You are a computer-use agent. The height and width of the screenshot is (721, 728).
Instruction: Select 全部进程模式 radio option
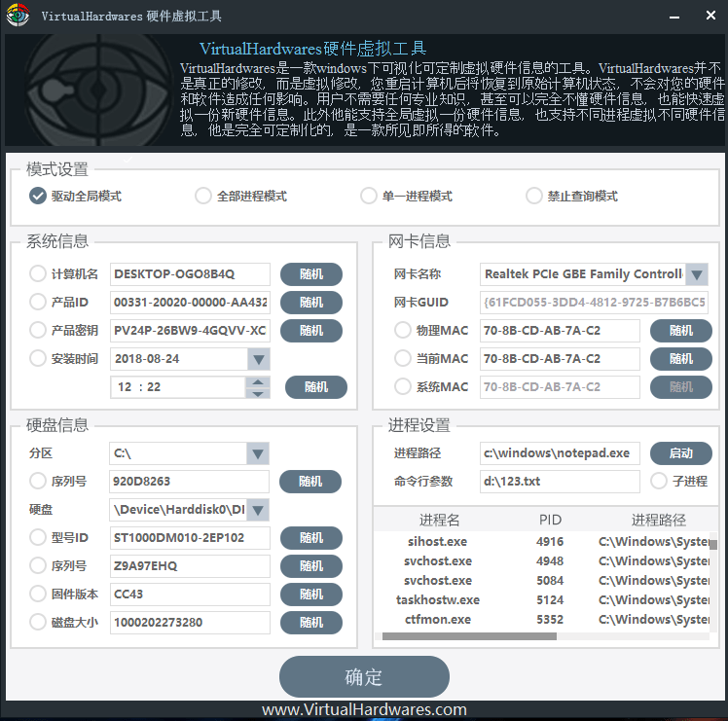click(202, 196)
